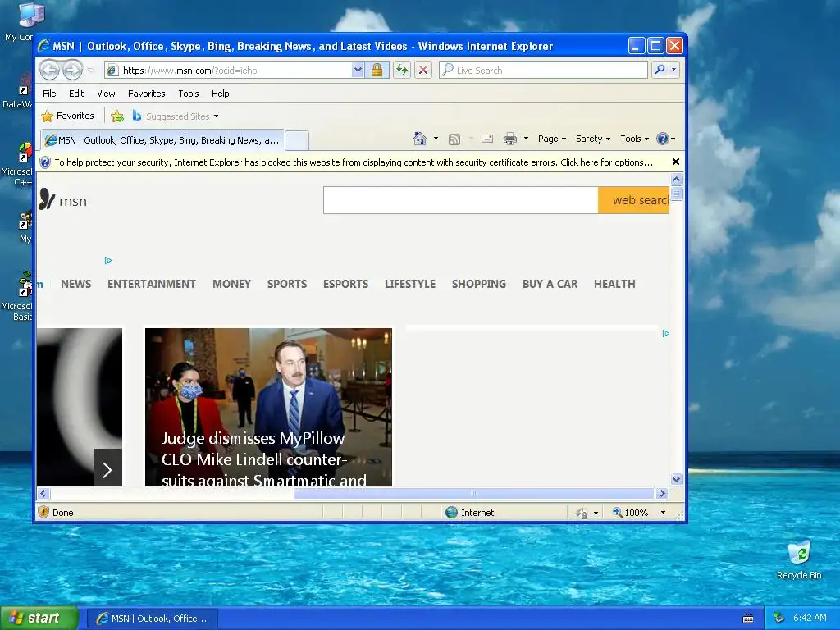This screenshot has width=840, height=630.
Task: Expand the address bar history dropdown
Action: (358, 71)
